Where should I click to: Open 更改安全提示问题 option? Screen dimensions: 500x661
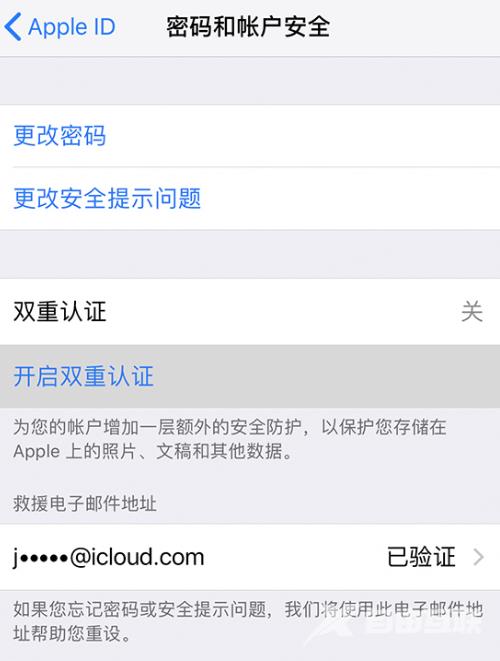coord(250,199)
